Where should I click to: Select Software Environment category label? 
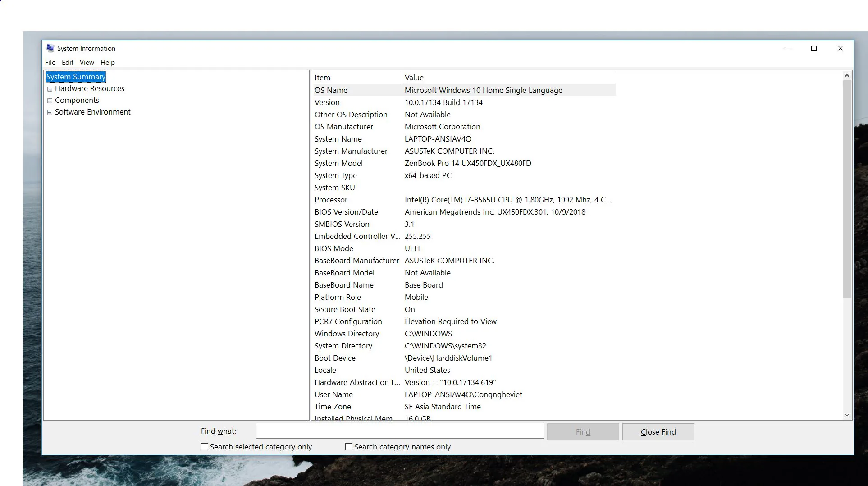pyautogui.click(x=93, y=112)
